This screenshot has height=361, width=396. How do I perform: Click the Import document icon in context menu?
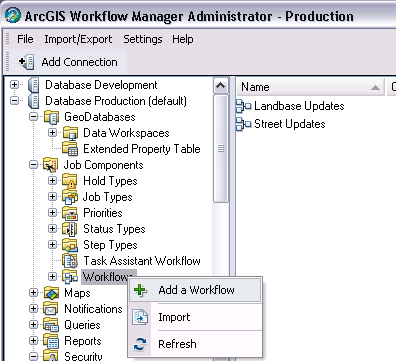click(140, 317)
